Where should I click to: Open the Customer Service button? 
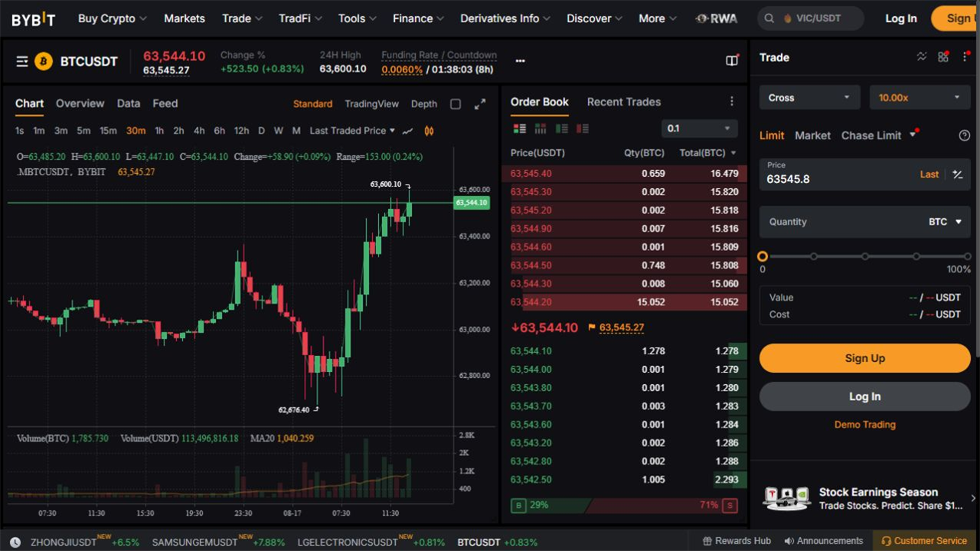pyautogui.click(x=925, y=541)
